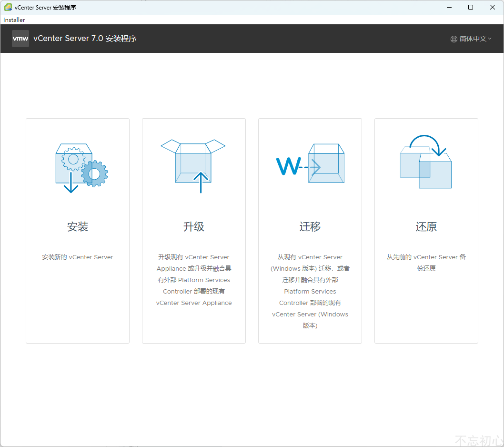Close the vCenter Server installer window
Image resolution: width=504 pixels, height=447 pixels.
pos(492,7)
